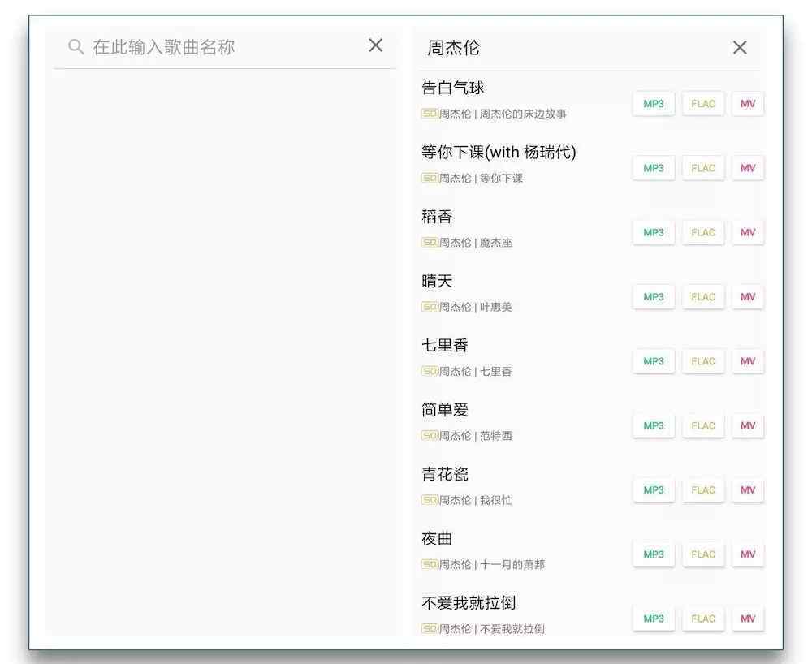Click the SQ badge under 稻香
The width and height of the screenshot is (812, 664).
coord(430,242)
